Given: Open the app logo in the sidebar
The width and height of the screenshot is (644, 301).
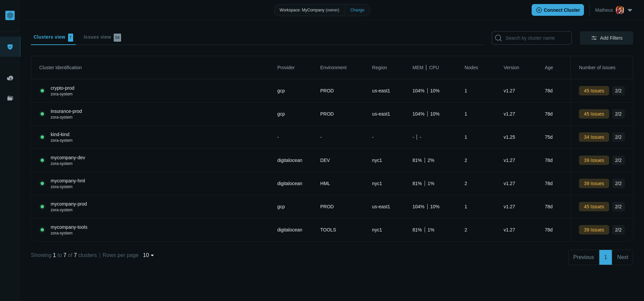Looking at the screenshot, I should coord(10,15).
